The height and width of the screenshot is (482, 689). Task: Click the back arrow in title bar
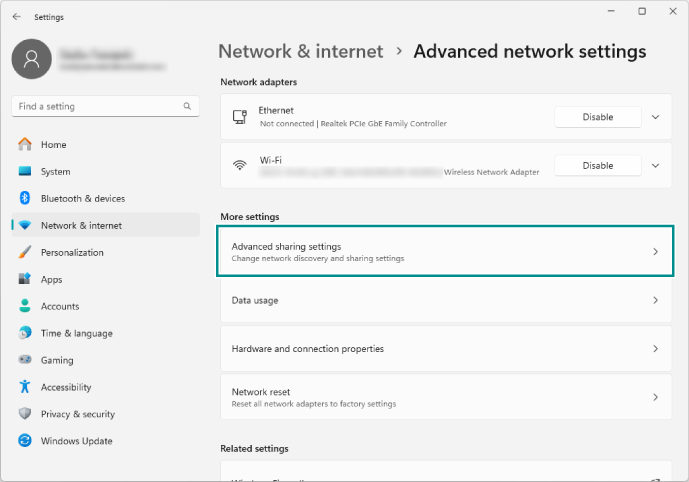point(16,17)
